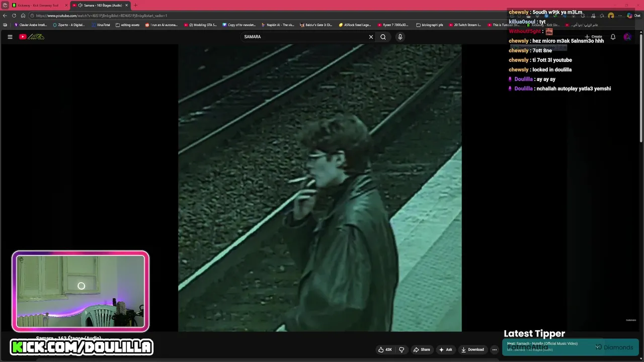
Task: Download the video with Download button
Action: (472, 349)
